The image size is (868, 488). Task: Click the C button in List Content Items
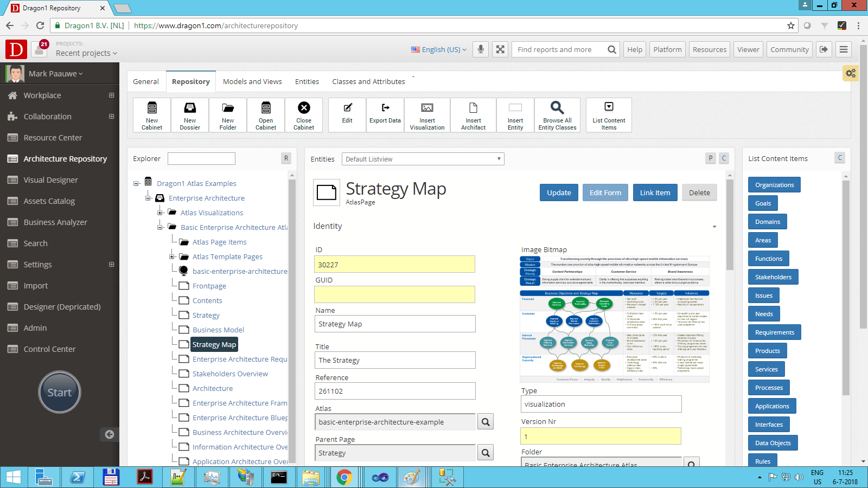(840, 158)
